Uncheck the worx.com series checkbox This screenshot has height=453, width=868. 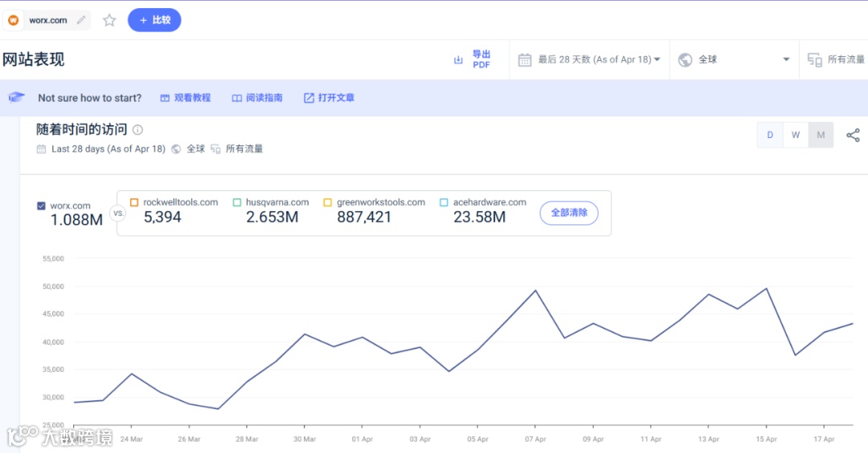coord(41,206)
